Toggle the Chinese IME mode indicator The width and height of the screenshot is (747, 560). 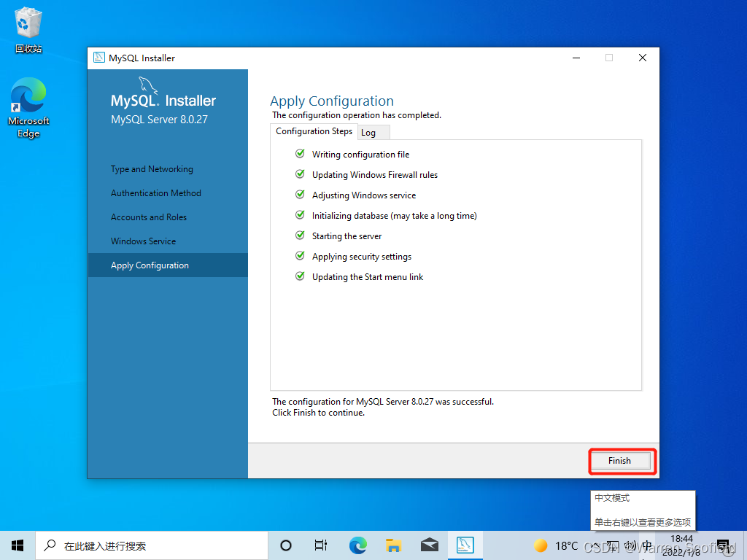pos(647,545)
